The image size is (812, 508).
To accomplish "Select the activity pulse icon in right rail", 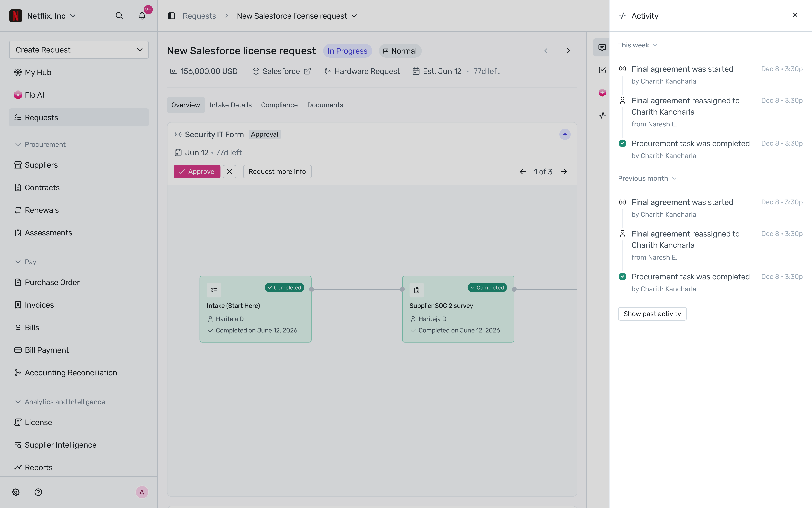I will pos(602,115).
